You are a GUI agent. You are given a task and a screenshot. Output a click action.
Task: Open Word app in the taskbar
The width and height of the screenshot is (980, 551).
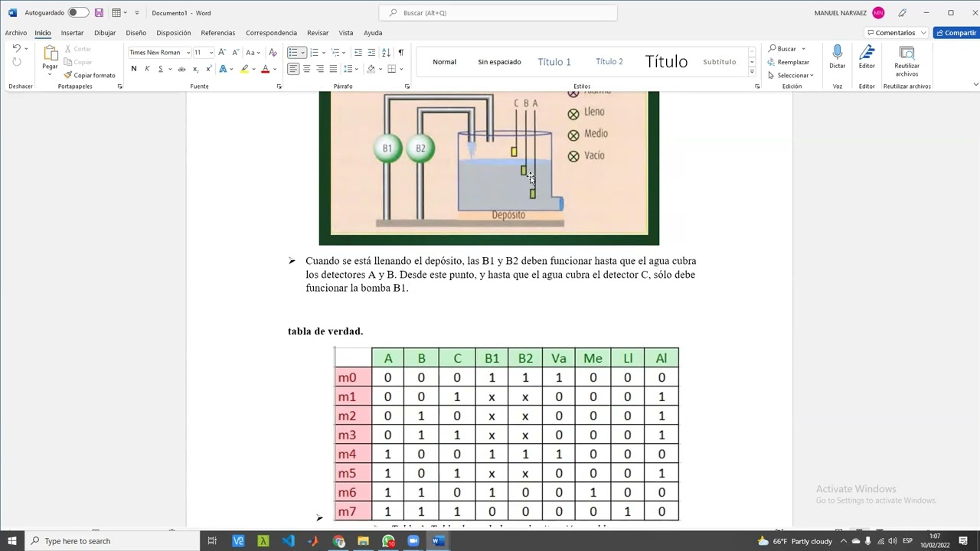(x=437, y=541)
